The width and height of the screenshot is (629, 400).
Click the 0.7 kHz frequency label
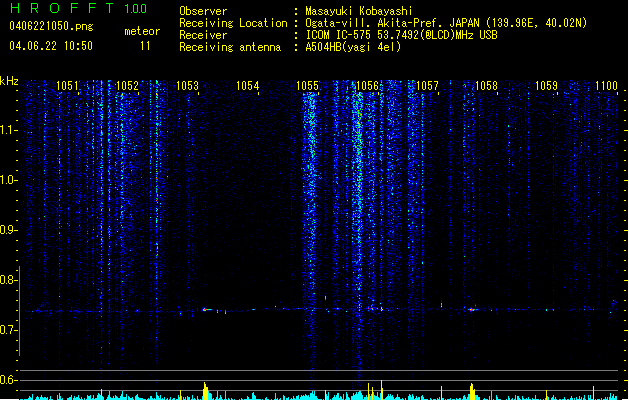(x=8, y=330)
